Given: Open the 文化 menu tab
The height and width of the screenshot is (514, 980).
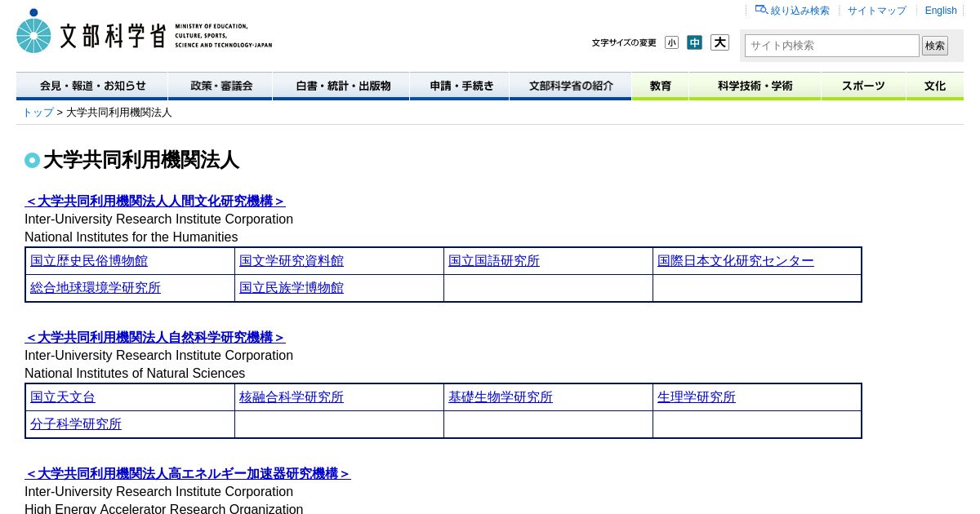Looking at the screenshot, I should tap(935, 86).
